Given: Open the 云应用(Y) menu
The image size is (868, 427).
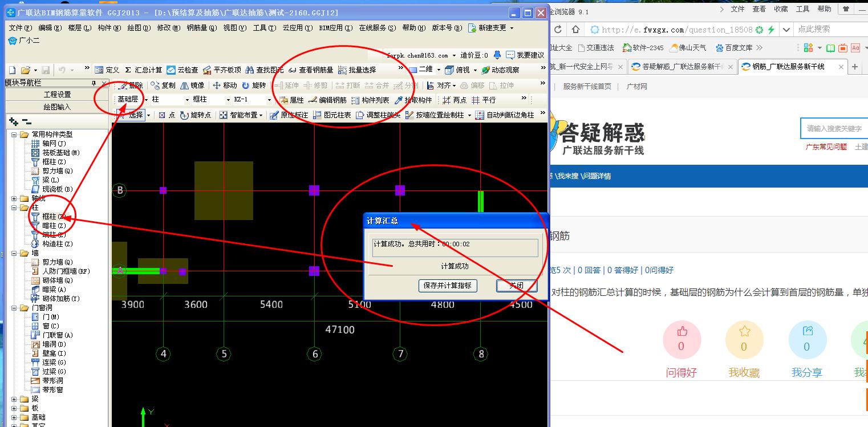Looking at the screenshot, I should 298,27.
